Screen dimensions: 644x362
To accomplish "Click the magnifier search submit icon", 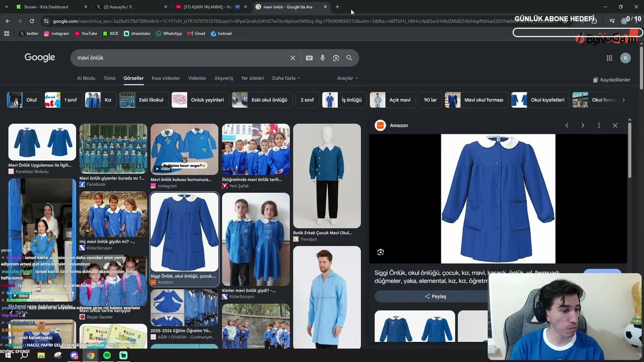I will (x=349, y=58).
